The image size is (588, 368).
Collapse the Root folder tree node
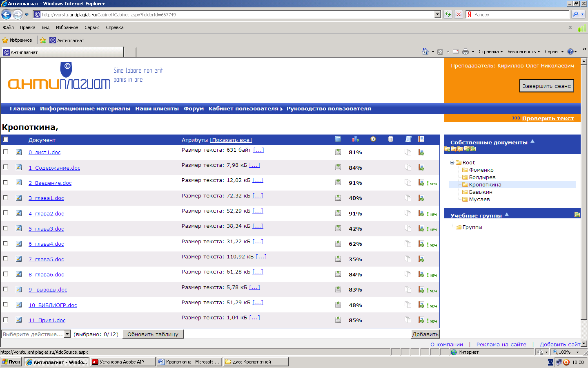[452, 162]
